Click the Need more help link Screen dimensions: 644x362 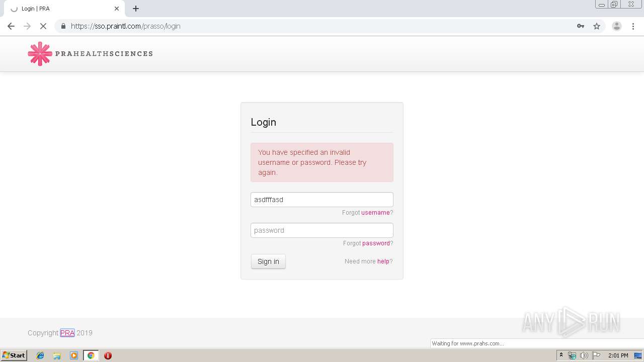[383, 261]
